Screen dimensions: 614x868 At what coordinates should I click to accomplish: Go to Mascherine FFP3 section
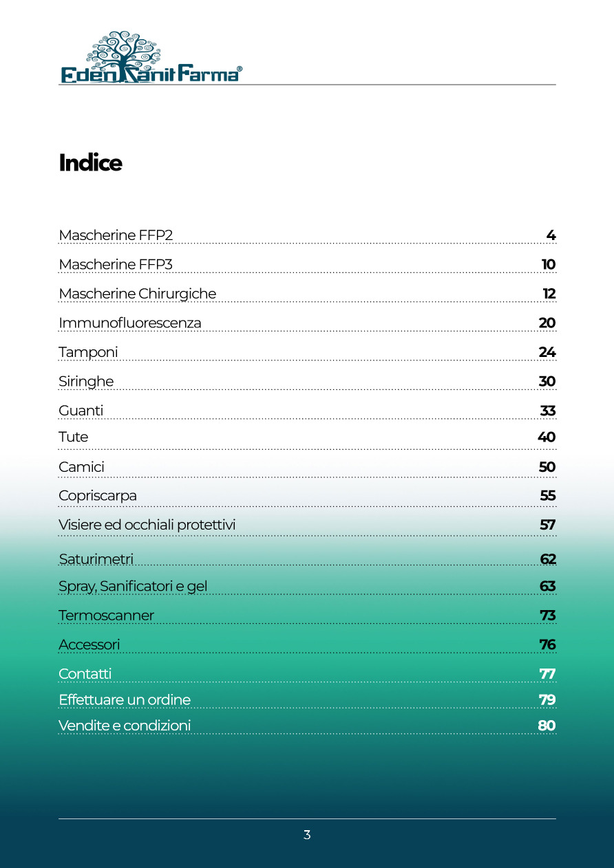116,265
